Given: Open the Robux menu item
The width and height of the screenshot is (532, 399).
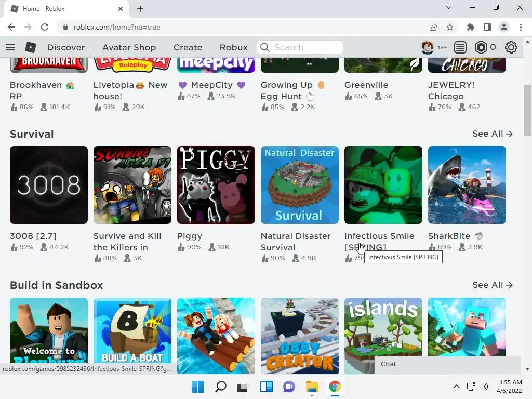Looking at the screenshot, I should [x=233, y=47].
